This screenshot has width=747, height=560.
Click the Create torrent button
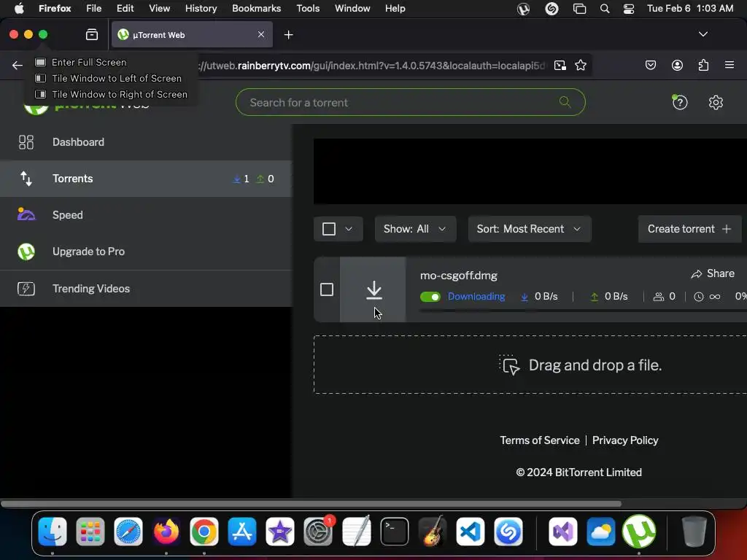point(689,229)
